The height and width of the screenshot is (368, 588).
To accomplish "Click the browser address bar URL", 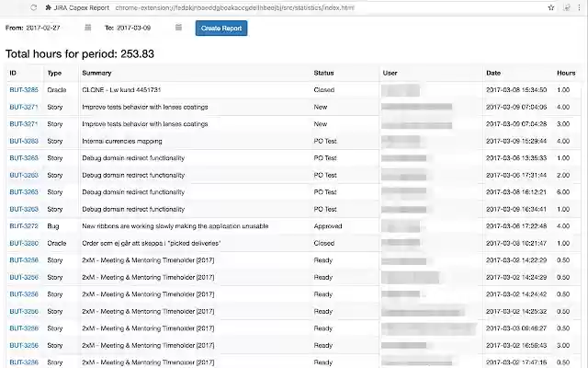I will coord(235,7).
